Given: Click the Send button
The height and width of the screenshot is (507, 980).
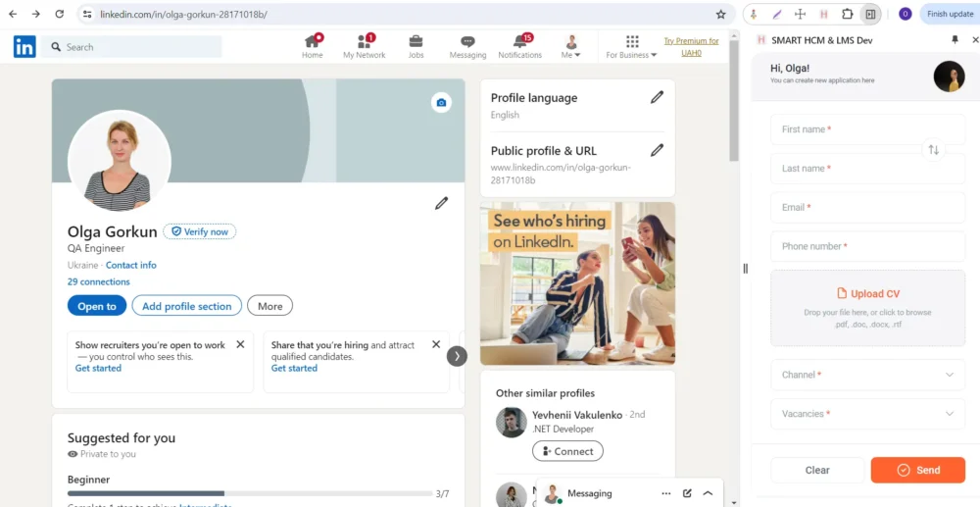Looking at the screenshot, I should [917, 470].
